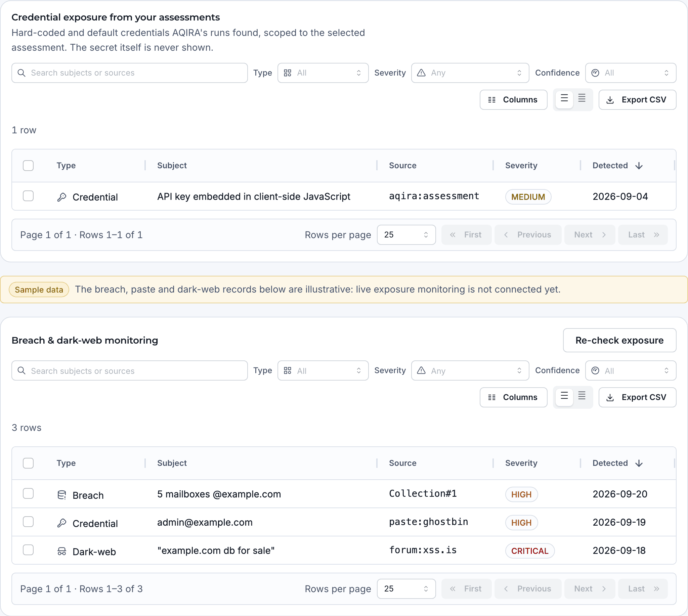Set the breach monitoring table to comfortable density
688x616 pixels.
pyautogui.click(x=564, y=397)
